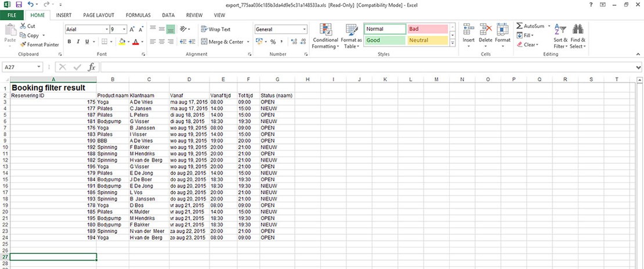Click the Increase Font Size icon

pos(132,29)
